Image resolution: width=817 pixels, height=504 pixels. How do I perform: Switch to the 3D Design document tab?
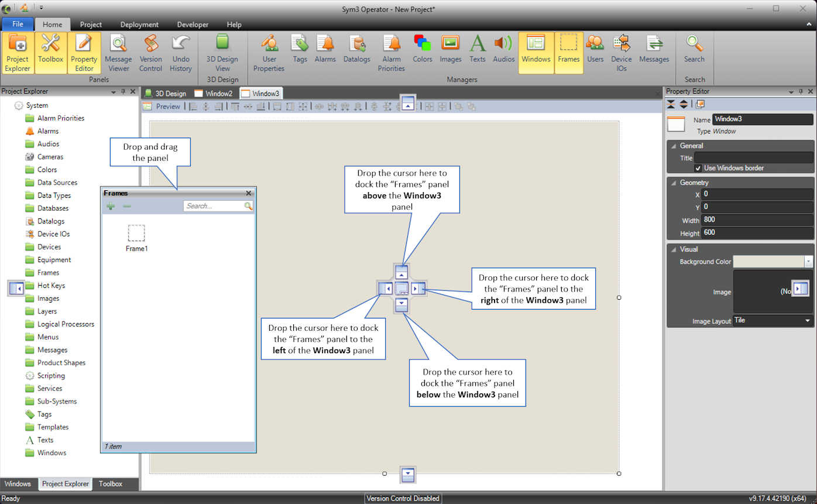(166, 93)
